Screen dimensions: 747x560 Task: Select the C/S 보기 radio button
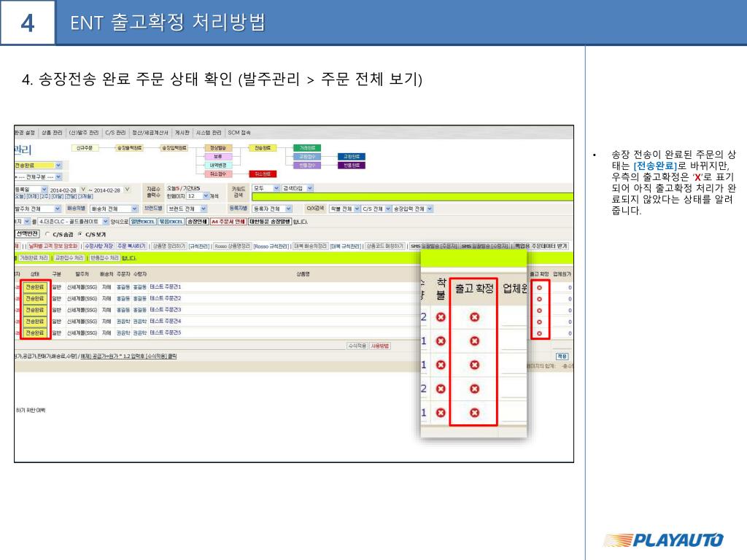point(80,234)
